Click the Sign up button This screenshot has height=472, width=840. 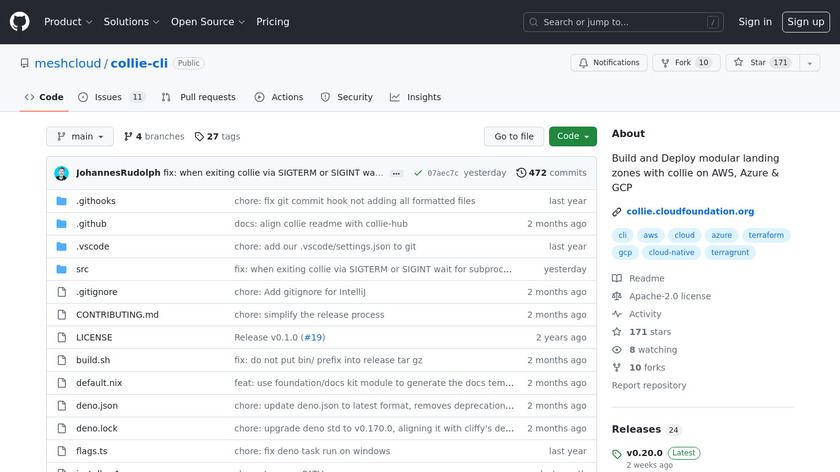[806, 22]
